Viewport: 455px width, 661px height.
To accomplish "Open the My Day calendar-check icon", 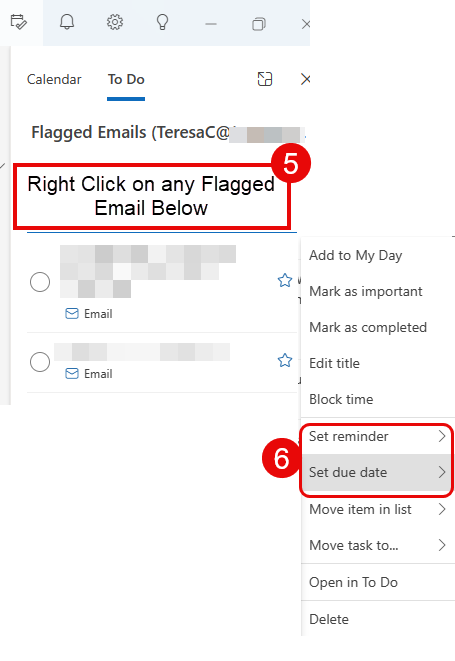I will pyautogui.click(x=19, y=22).
